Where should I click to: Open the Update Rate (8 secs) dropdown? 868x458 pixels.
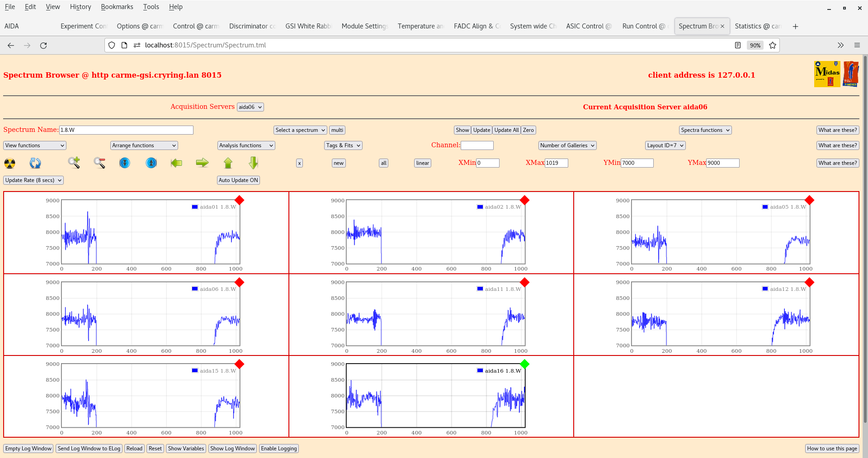[33, 180]
